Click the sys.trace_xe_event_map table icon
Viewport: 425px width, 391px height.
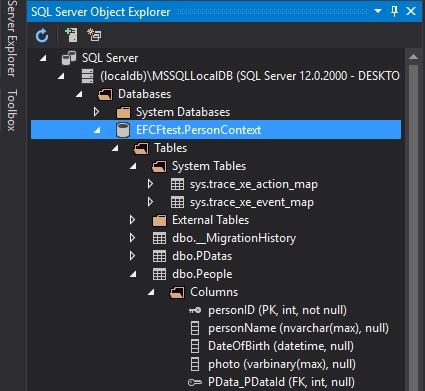tap(177, 202)
